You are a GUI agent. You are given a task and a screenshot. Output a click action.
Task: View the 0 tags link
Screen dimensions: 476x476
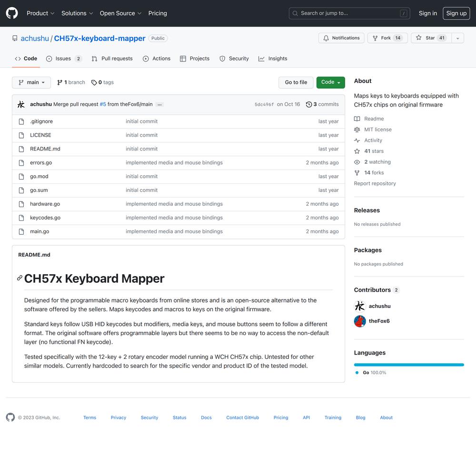103,82
